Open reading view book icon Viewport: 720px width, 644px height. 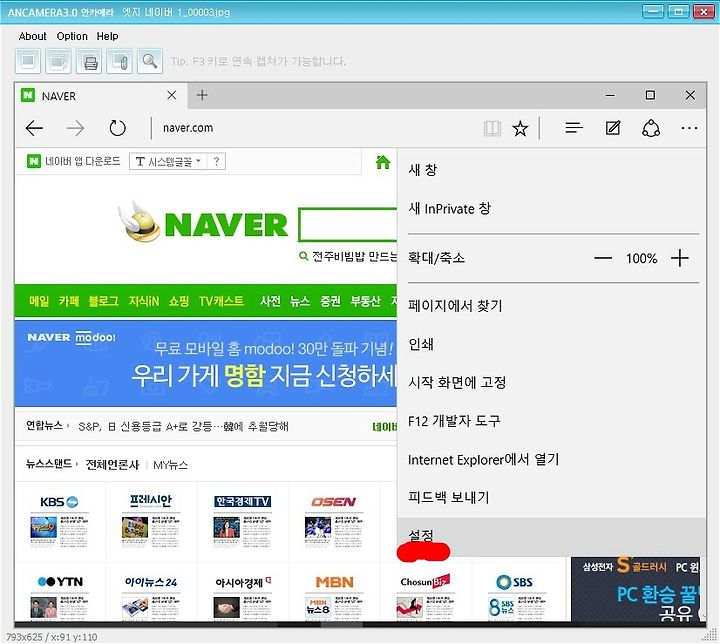coord(492,128)
